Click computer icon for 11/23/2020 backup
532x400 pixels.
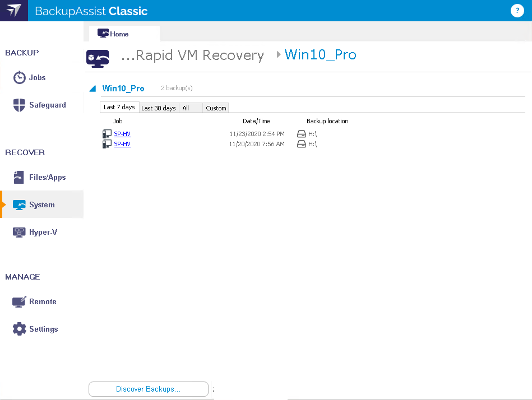coord(107,134)
